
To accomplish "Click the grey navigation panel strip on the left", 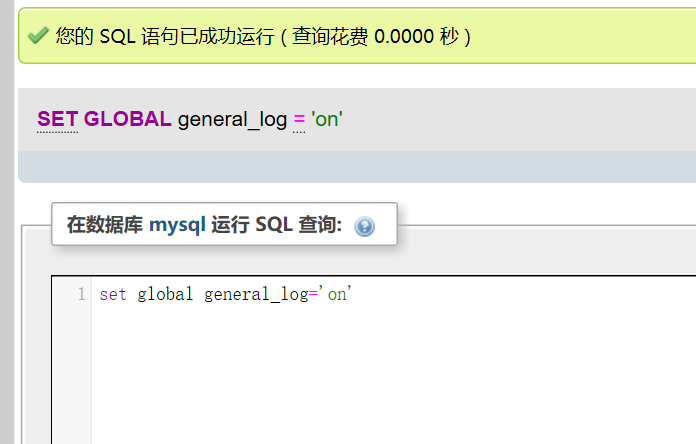I will click(7, 222).
